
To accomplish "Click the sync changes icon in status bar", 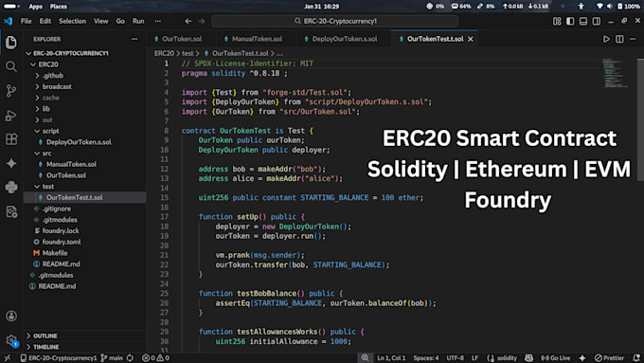I will click(130, 358).
